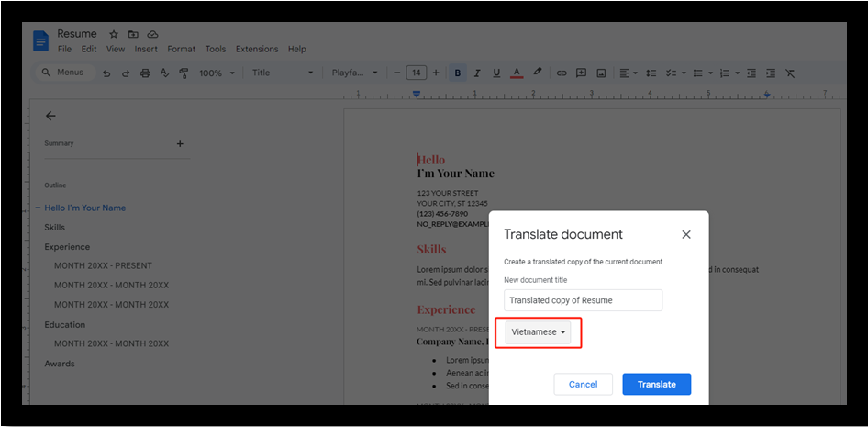This screenshot has width=868, height=427.
Task: Click the Move to folder icon
Action: click(x=133, y=34)
